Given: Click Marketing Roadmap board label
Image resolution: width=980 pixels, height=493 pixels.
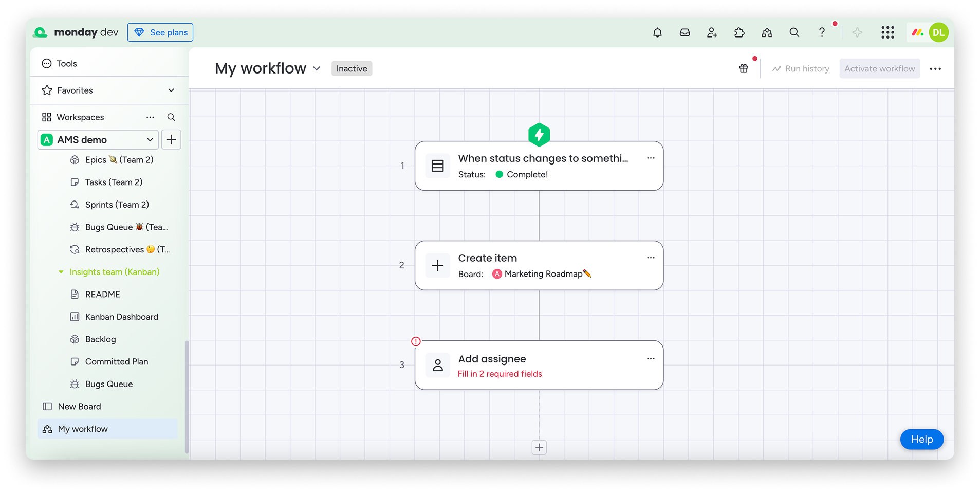Looking at the screenshot, I should pos(542,274).
